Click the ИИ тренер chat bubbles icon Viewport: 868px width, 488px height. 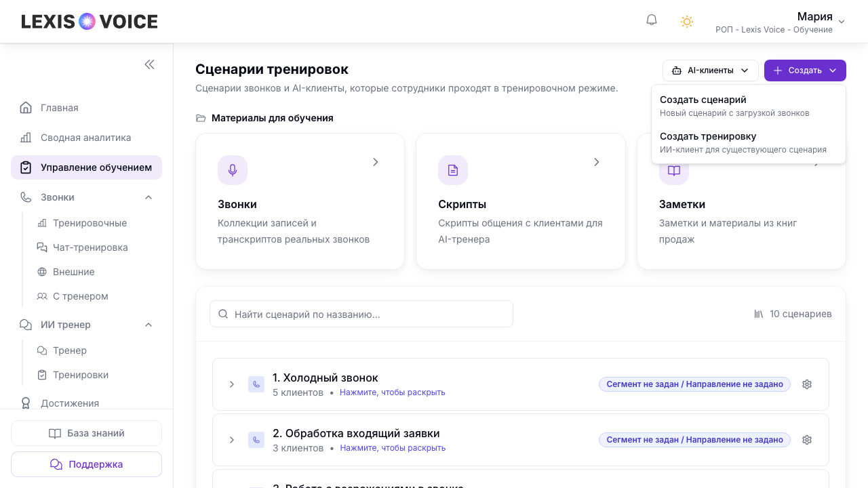[26, 325]
